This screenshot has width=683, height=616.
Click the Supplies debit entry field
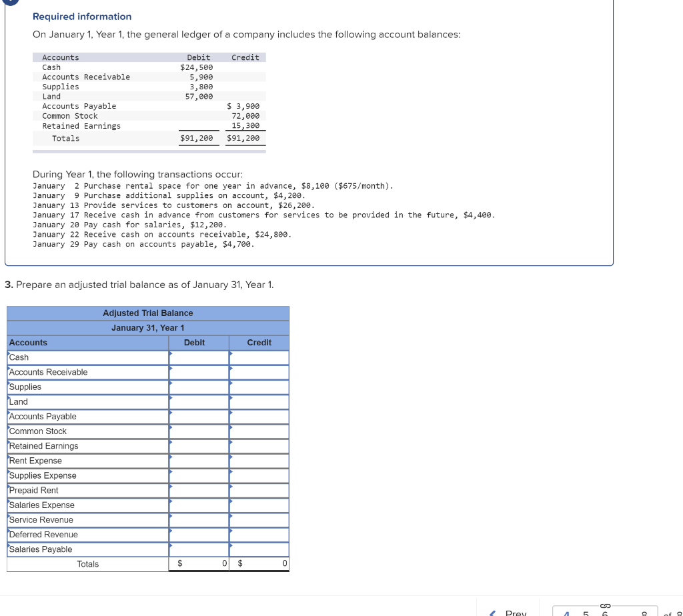[x=198, y=387]
